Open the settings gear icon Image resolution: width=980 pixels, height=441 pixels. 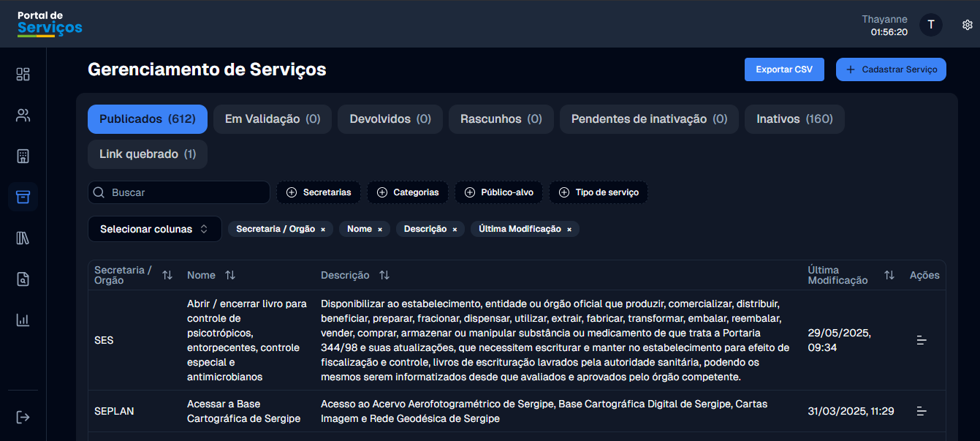pyautogui.click(x=967, y=25)
